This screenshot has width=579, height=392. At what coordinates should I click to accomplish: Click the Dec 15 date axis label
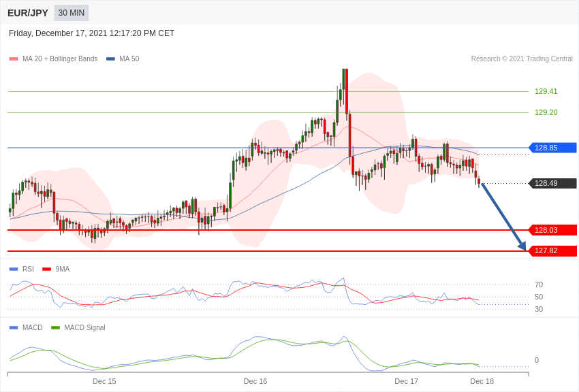pos(104,381)
